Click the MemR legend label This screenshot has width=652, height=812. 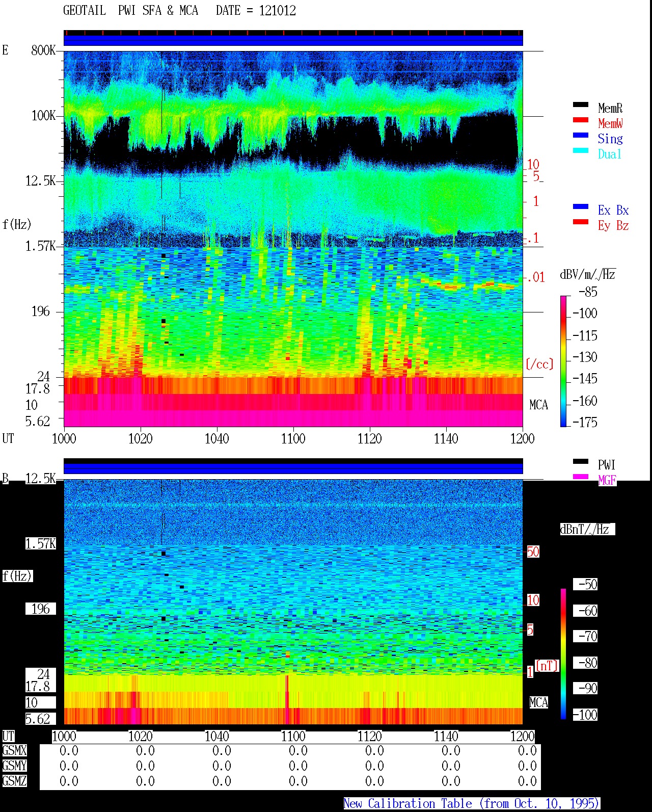pyautogui.click(x=610, y=108)
